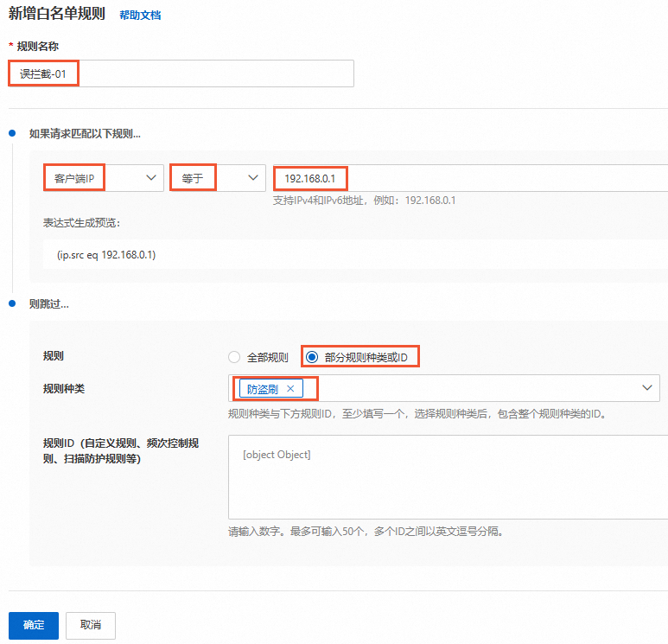This screenshot has height=644, width=668.
Task: Expand the 规则种类 dropdown chevron
Action: 647,388
